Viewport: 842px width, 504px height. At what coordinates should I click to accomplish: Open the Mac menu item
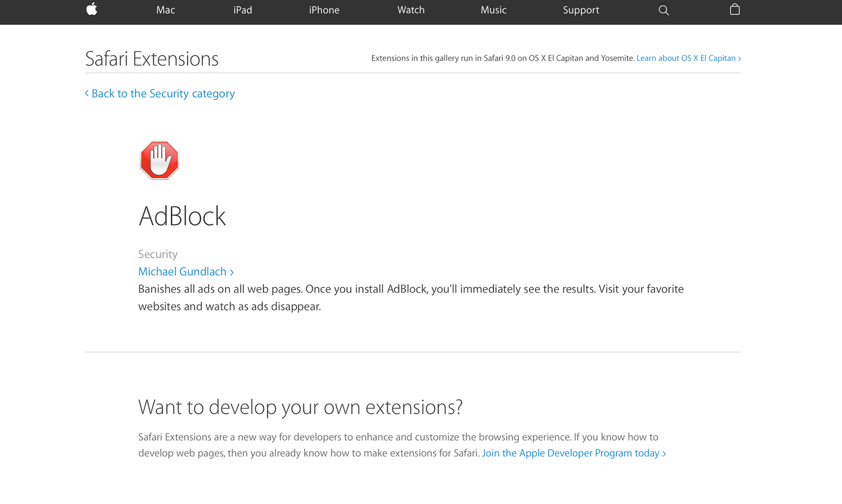[166, 10]
